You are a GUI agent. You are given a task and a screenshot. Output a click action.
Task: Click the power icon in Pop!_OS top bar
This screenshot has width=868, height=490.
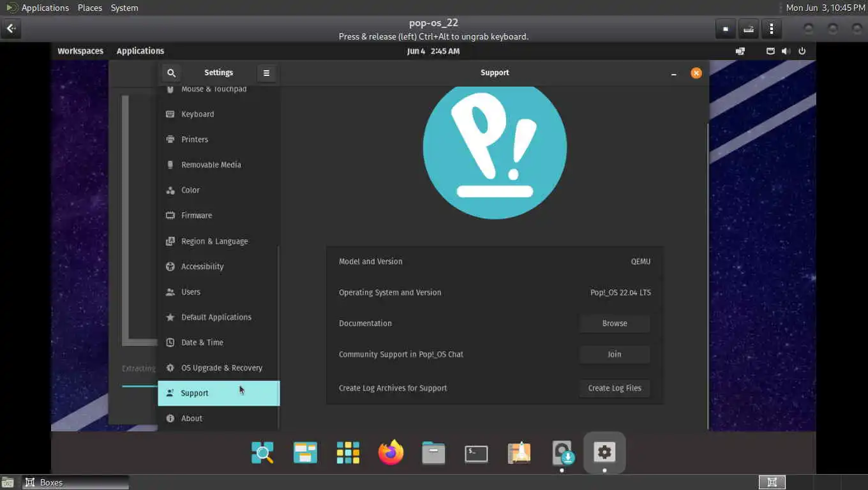[802, 51]
